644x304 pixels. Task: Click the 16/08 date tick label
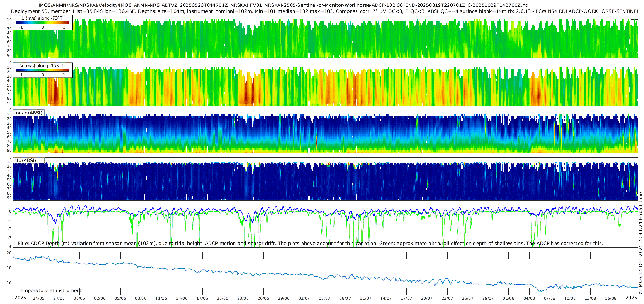click(611, 298)
